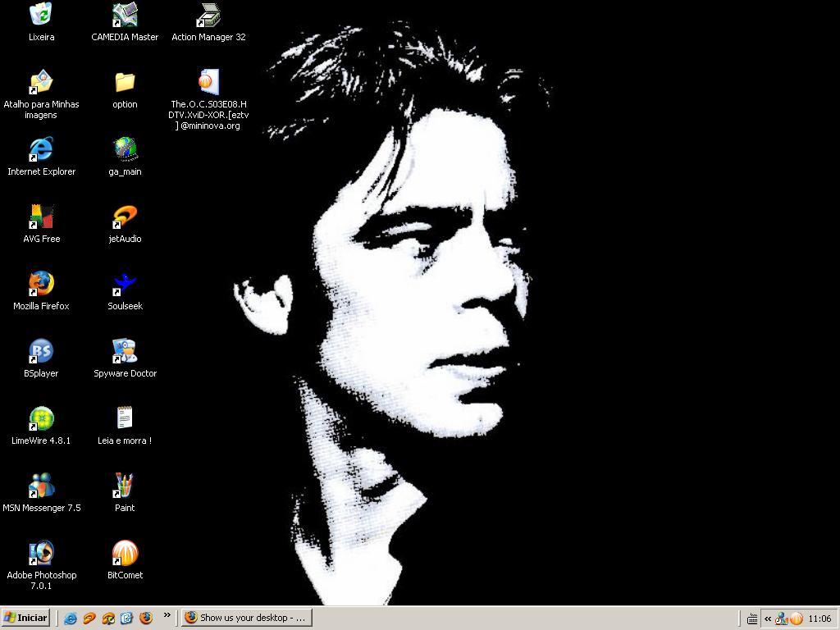Select the Mozilla Firefox desktop shortcut

(41, 284)
